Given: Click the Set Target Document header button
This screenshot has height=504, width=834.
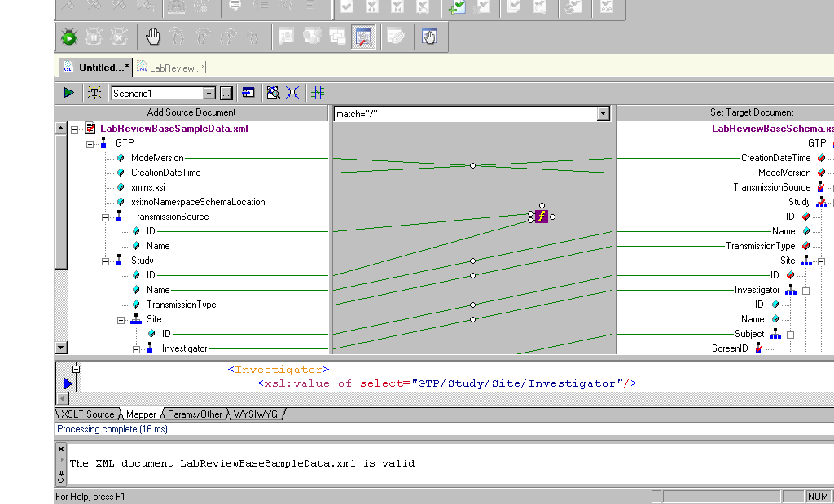Looking at the screenshot, I should (751, 112).
